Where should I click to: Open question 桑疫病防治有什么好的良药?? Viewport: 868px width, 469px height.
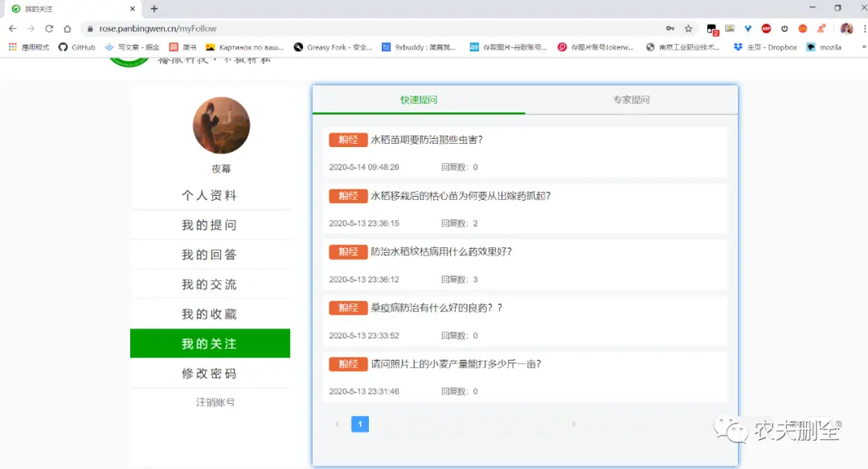[436, 308]
